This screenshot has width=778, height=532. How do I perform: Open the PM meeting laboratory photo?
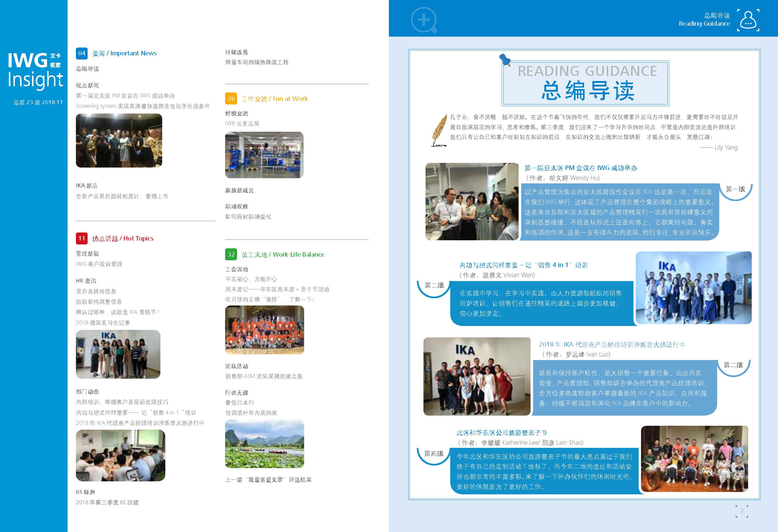coord(472,201)
